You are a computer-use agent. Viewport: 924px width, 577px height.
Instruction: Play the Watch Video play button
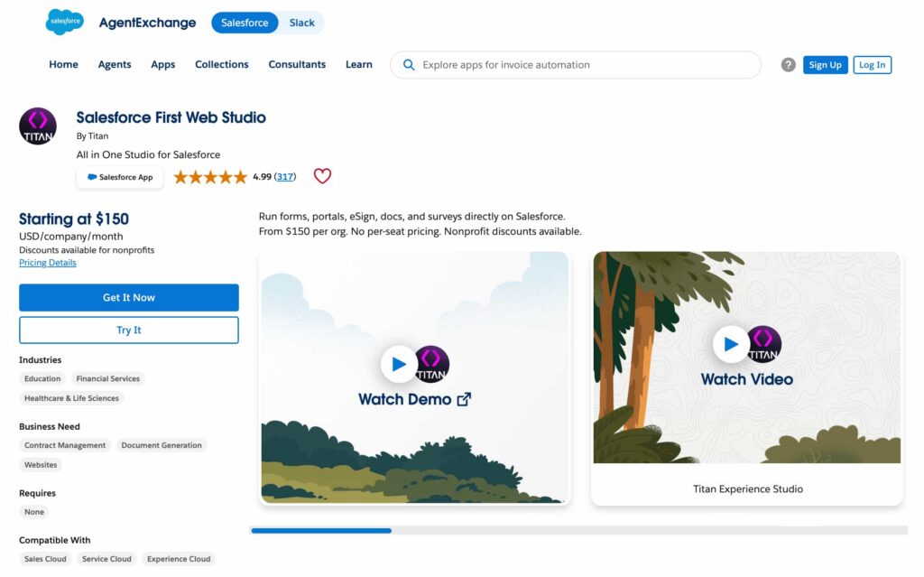click(731, 344)
